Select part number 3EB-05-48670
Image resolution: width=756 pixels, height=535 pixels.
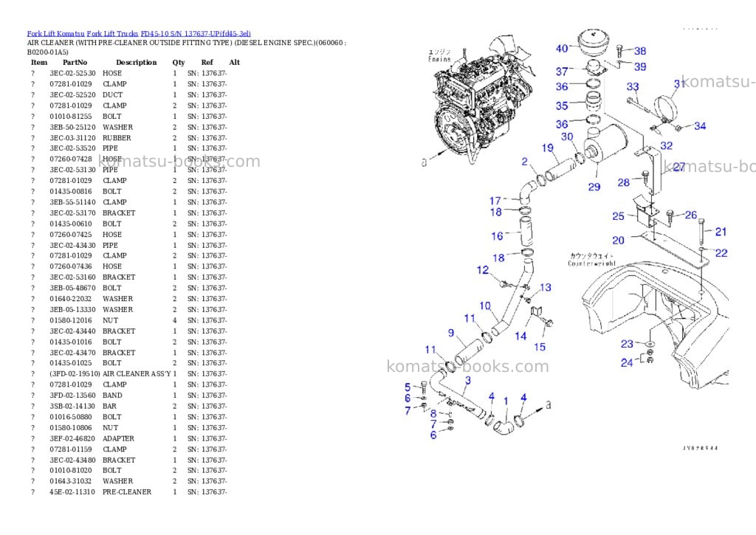[x=72, y=289]
